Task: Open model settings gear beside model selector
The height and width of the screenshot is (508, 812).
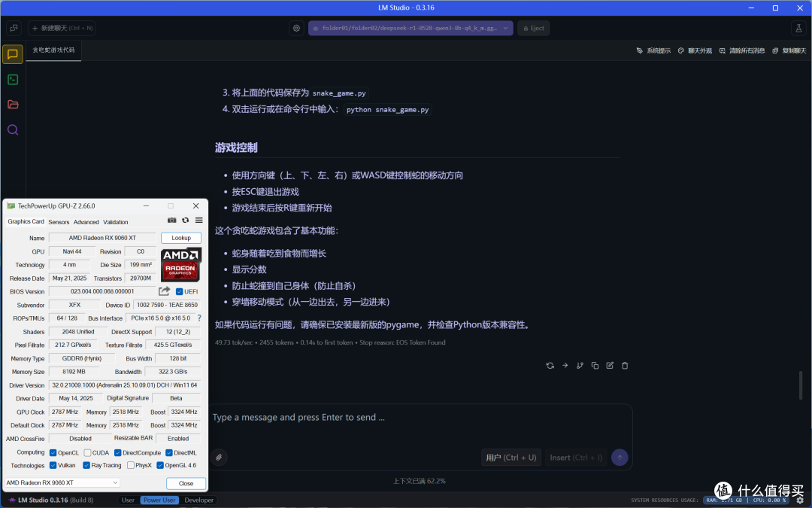Action: coord(296,28)
